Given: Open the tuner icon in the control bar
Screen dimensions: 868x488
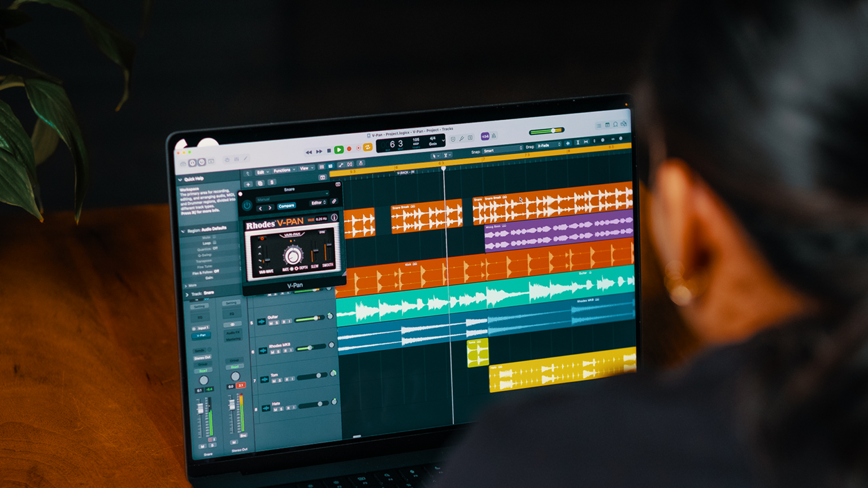Looking at the screenshot, I should point(462,138).
